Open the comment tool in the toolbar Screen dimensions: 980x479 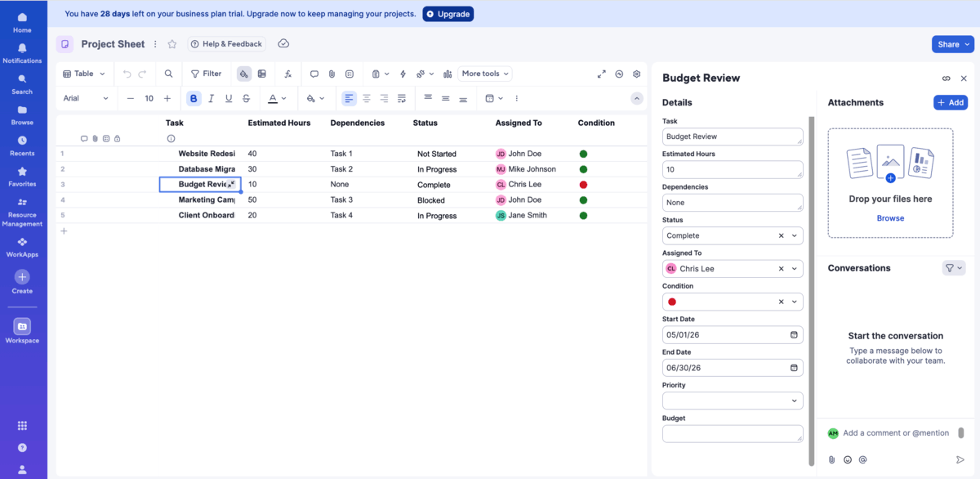314,74
